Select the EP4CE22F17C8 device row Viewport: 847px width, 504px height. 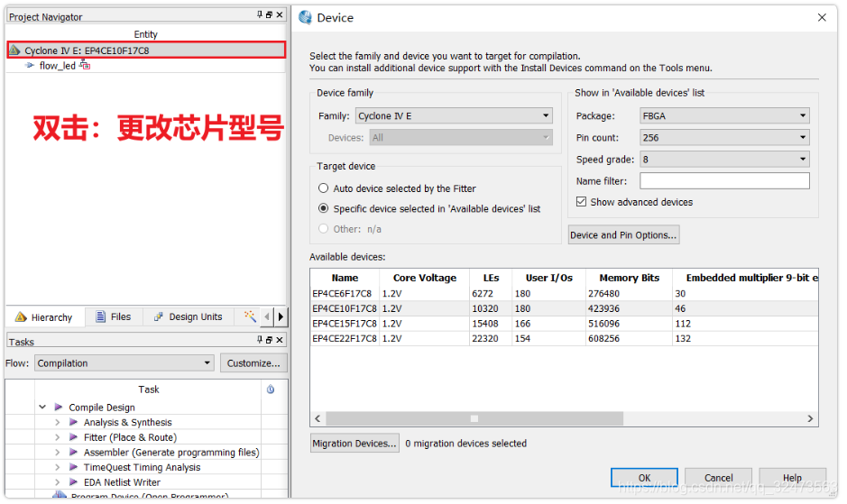(x=564, y=339)
